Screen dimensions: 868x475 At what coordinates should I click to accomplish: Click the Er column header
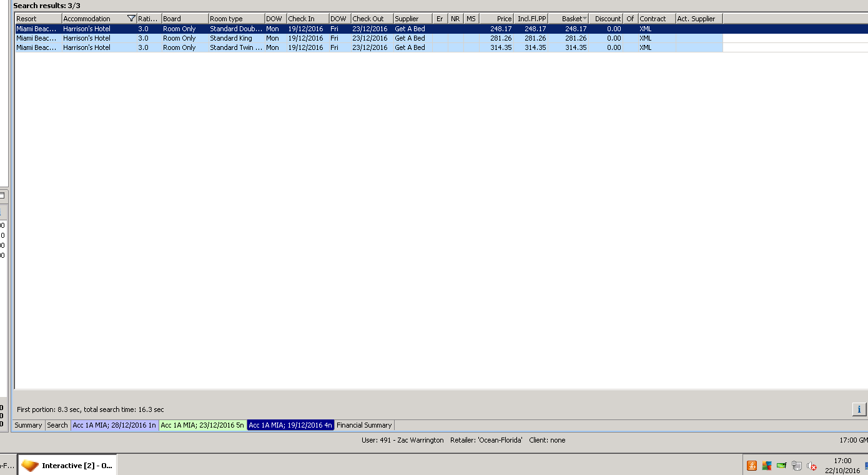(440, 19)
